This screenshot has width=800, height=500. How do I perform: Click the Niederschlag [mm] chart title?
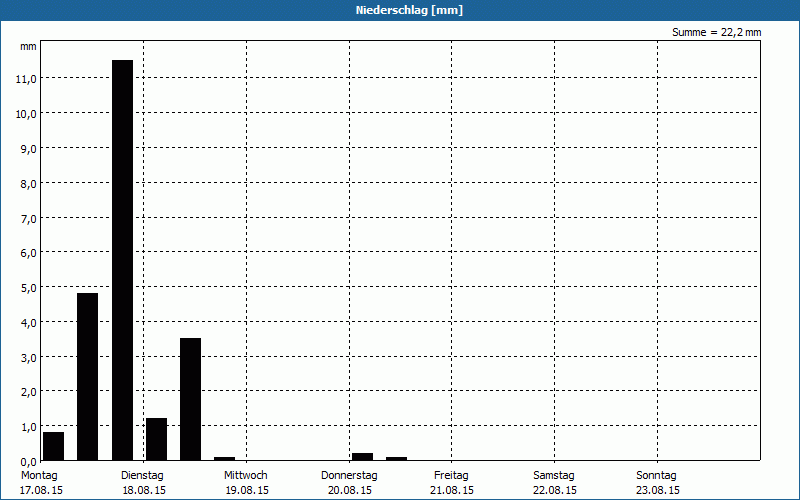coord(409,10)
